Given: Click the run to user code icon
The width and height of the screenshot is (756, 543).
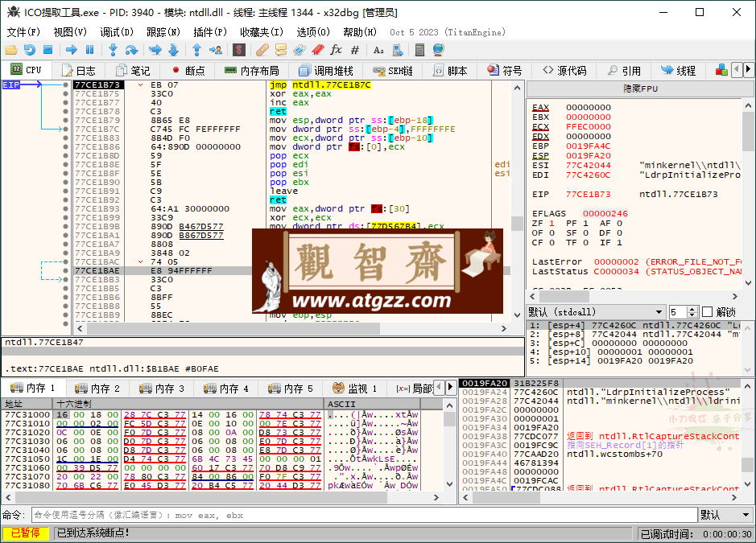Looking at the screenshot, I should (x=216, y=50).
